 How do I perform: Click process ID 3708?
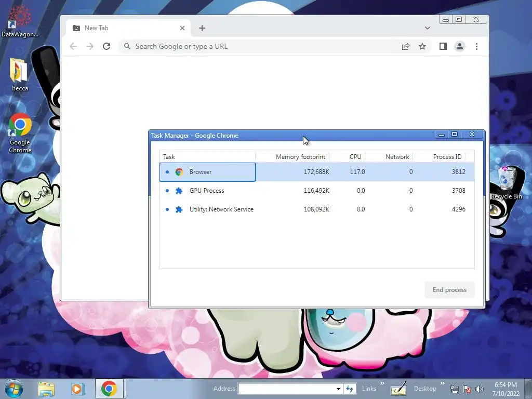click(x=458, y=191)
